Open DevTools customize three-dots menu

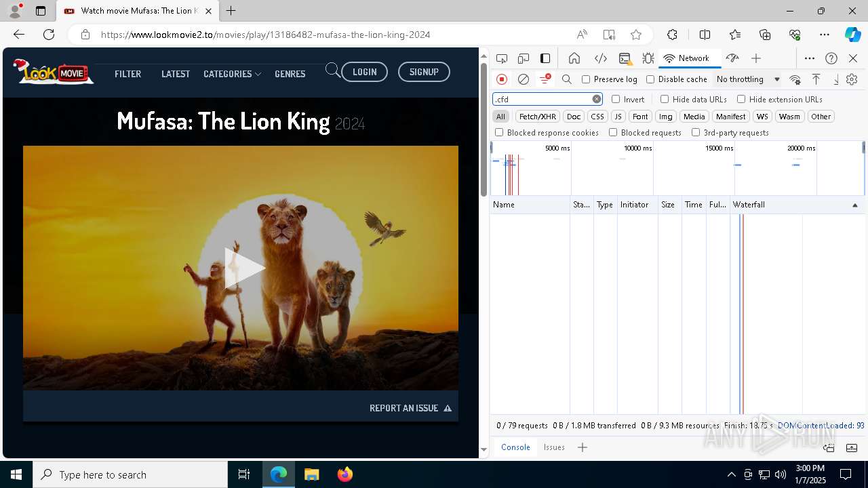pos(810,58)
